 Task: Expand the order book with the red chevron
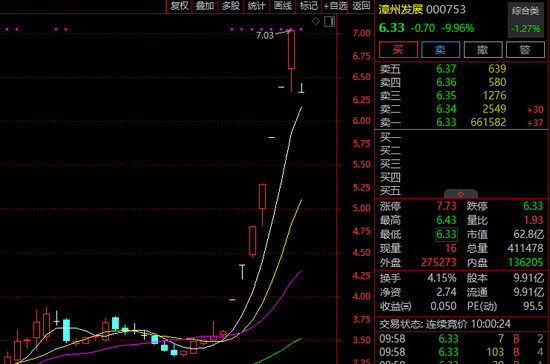(461, 194)
